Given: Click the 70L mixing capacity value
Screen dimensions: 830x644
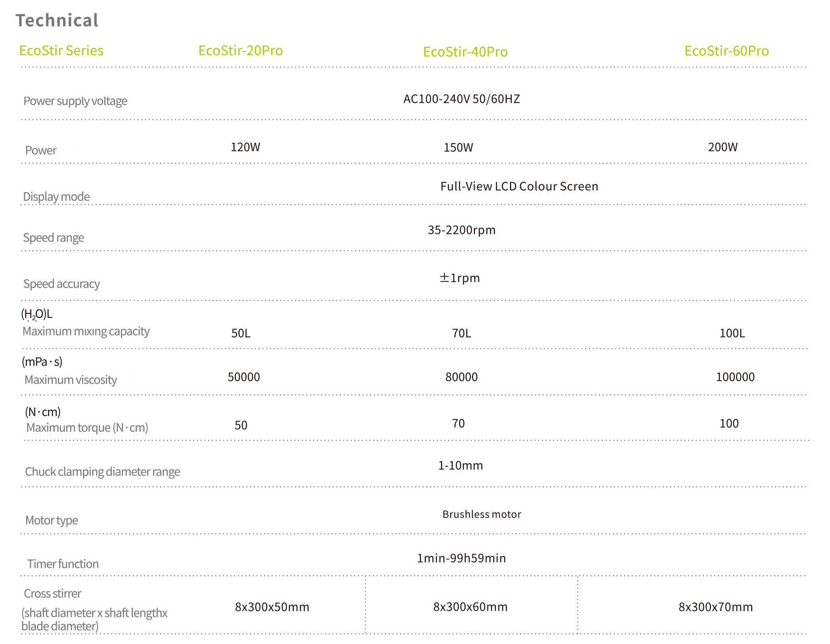Looking at the screenshot, I should click(x=461, y=333).
